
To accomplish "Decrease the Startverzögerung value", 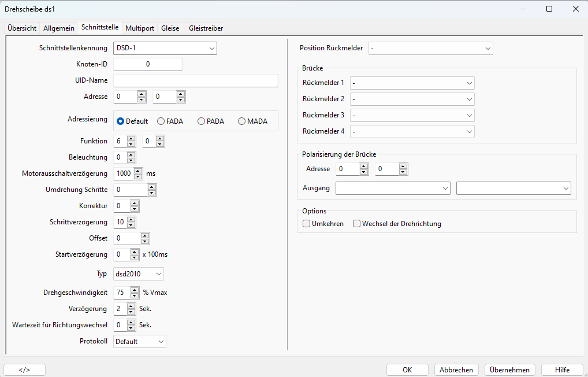I will pos(135,257).
